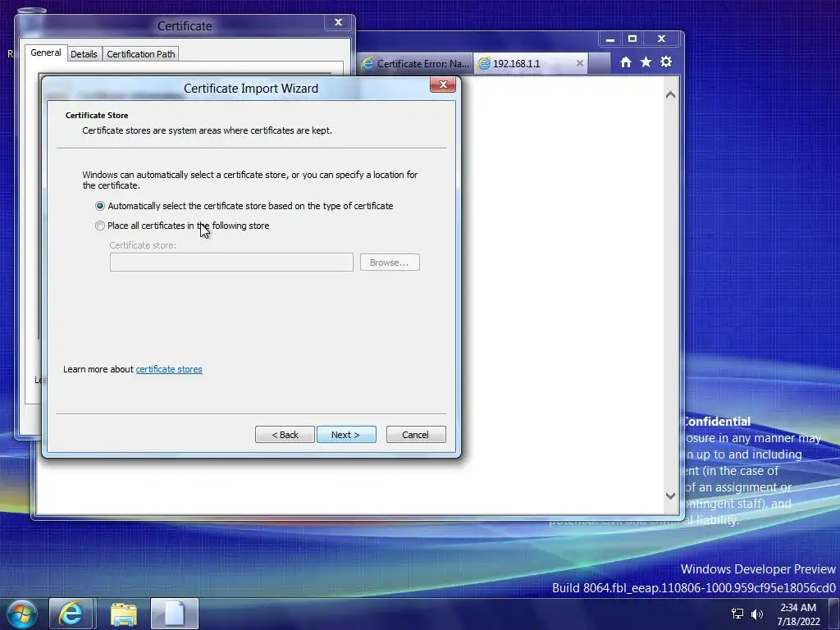Switch to Certificate Error browser tab

[x=416, y=63]
